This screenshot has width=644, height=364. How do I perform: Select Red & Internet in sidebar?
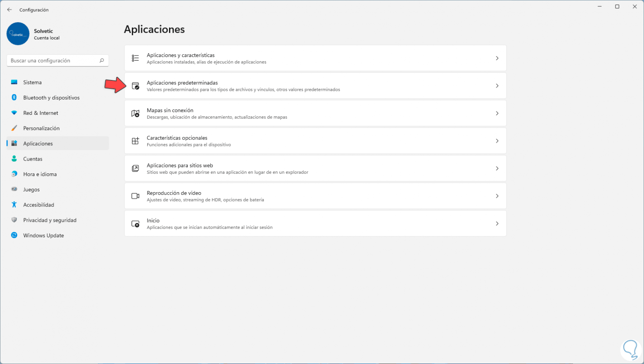pos(41,113)
